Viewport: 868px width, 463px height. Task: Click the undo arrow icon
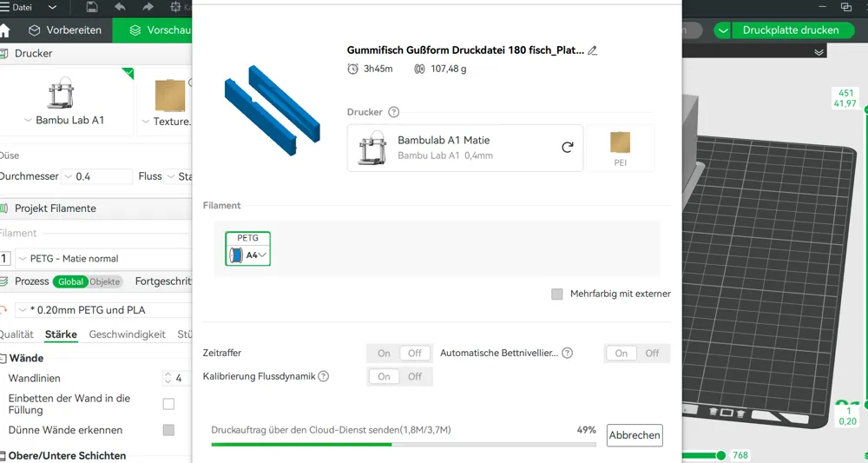click(120, 7)
